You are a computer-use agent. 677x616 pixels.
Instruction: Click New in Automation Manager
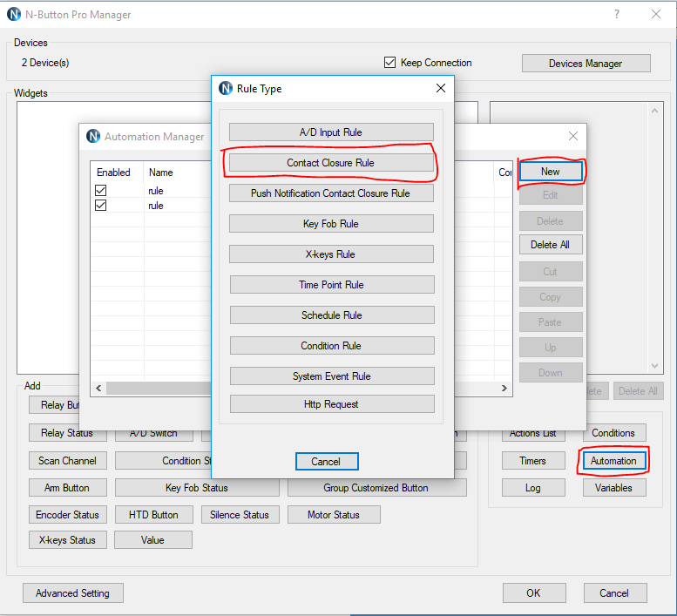[x=551, y=172]
